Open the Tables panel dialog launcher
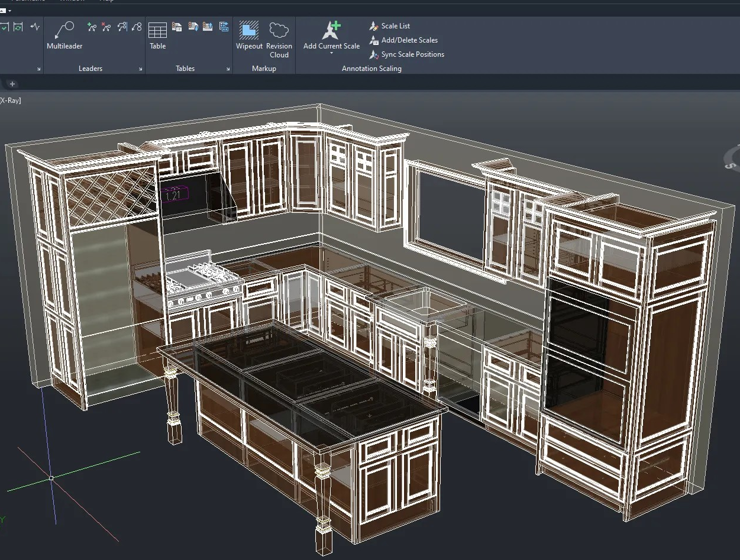This screenshot has height=560, width=740. [229, 69]
